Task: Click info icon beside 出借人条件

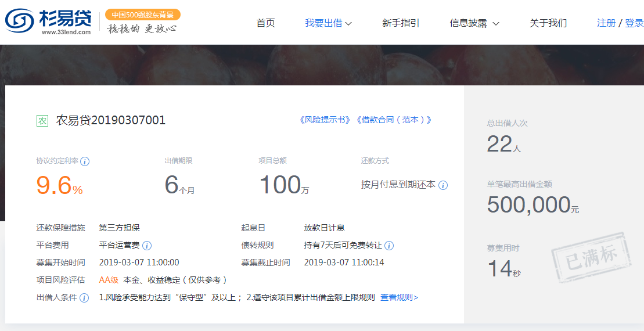Action: pyautogui.click(x=84, y=298)
